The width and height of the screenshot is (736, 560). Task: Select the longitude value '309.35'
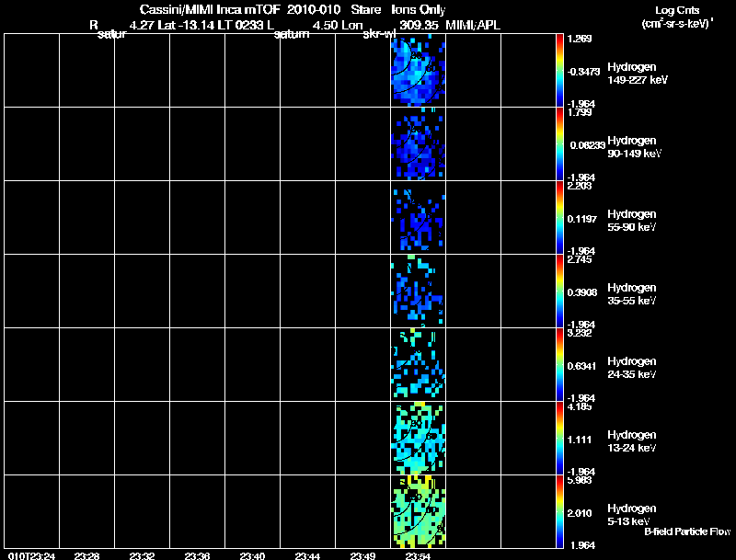point(419,25)
